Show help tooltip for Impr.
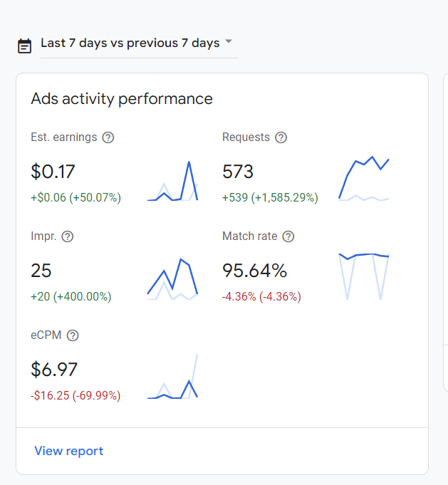This screenshot has height=485, width=448. pyautogui.click(x=68, y=236)
